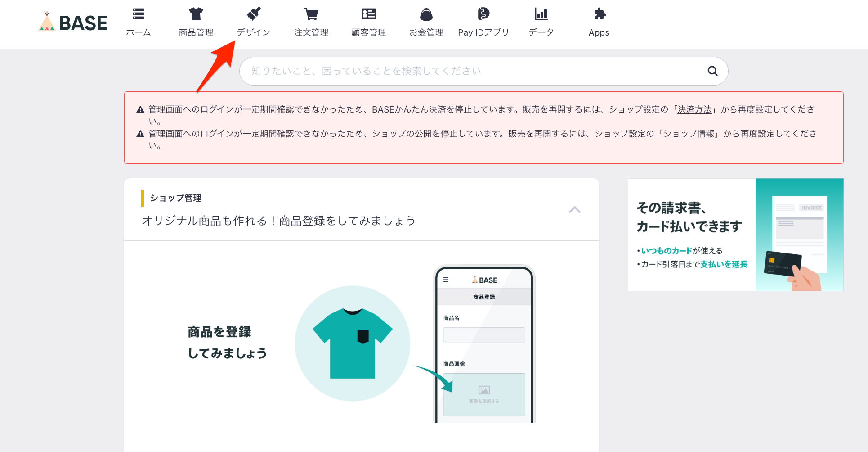Open the ショップ情報 link in the warning
Image resolution: width=868 pixels, height=452 pixels.
point(689,134)
